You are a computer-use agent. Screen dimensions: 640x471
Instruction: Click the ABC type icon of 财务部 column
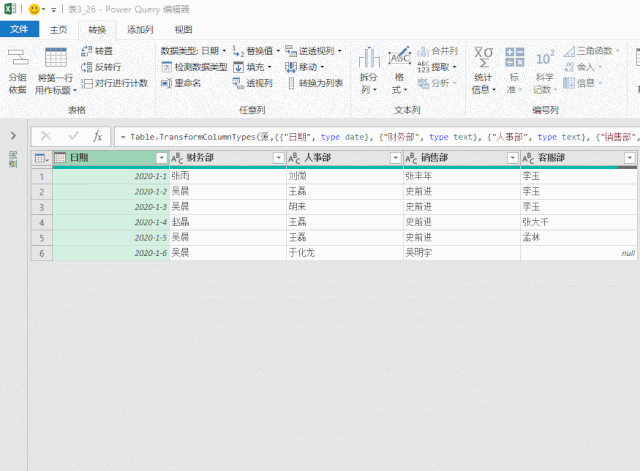click(x=177, y=158)
